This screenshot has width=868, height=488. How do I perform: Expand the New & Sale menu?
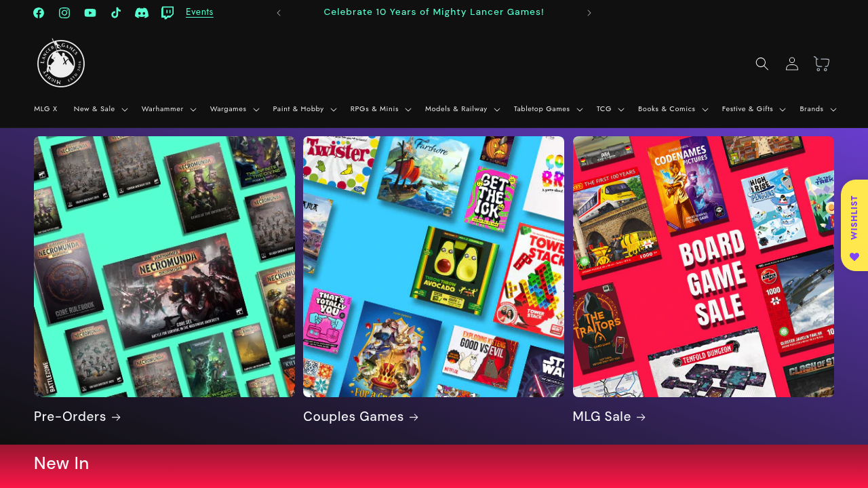(100, 109)
